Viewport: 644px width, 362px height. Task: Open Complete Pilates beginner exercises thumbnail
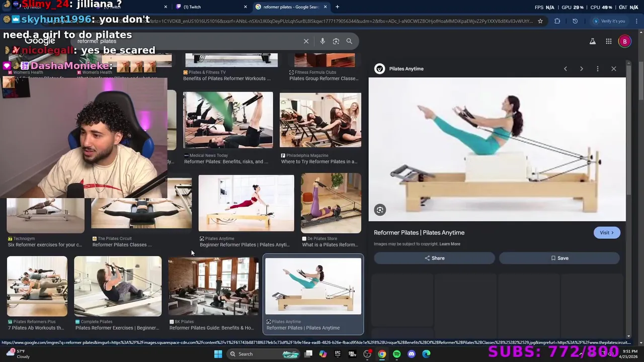tap(118, 286)
